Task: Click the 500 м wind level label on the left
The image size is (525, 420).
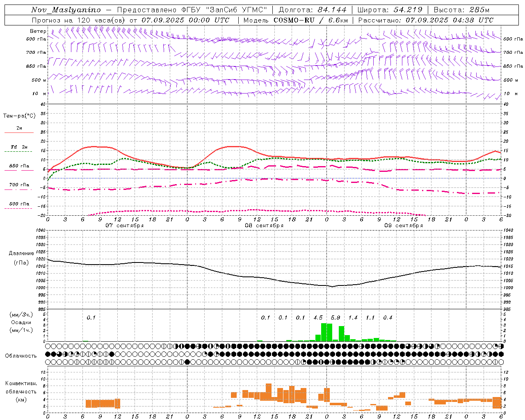Action: click(39, 80)
